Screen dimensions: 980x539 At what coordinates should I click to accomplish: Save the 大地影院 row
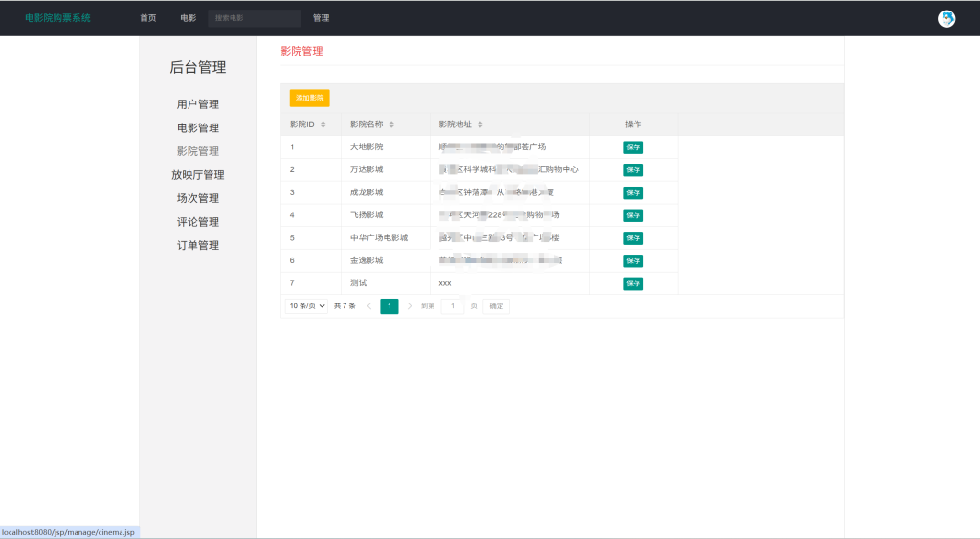coord(634,147)
